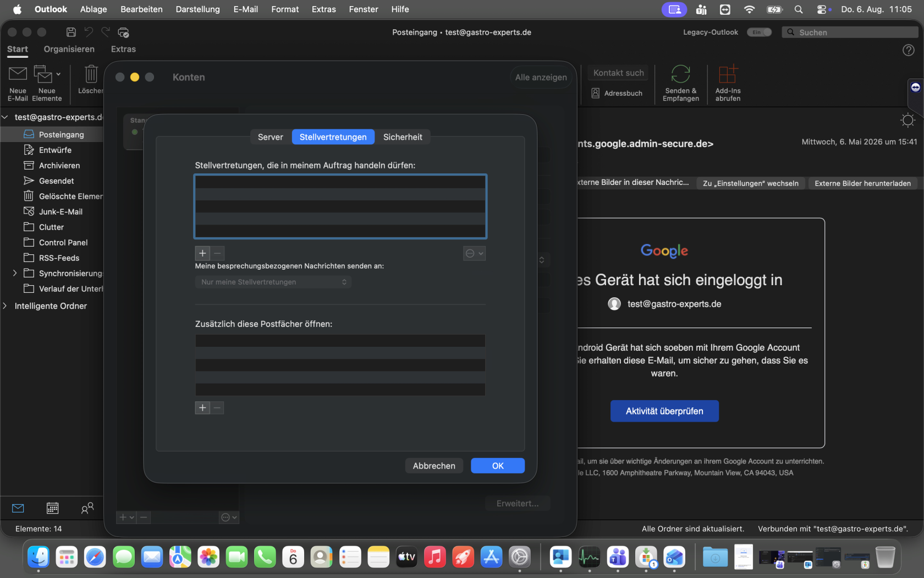This screenshot has height=578, width=924.
Task: Open Control Center in menu bar
Action: point(822,9)
